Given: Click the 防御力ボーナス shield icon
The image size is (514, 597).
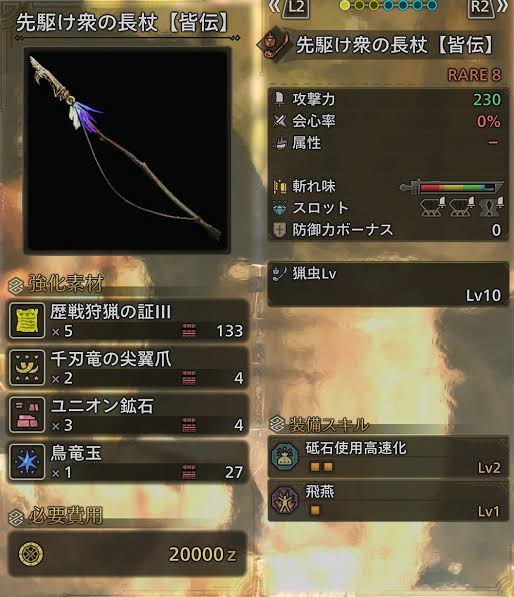Looking at the screenshot, I should tap(280, 230).
